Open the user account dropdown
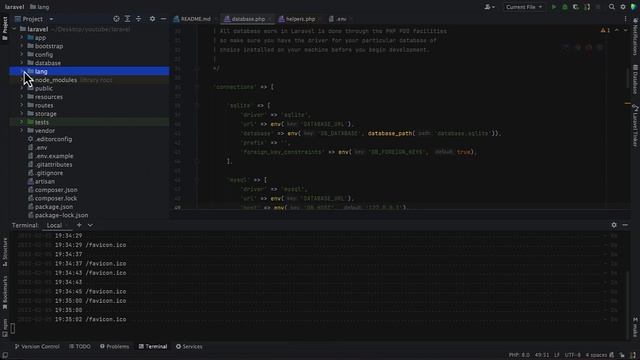This screenshot has width=640, height=360. pos(489,7)
